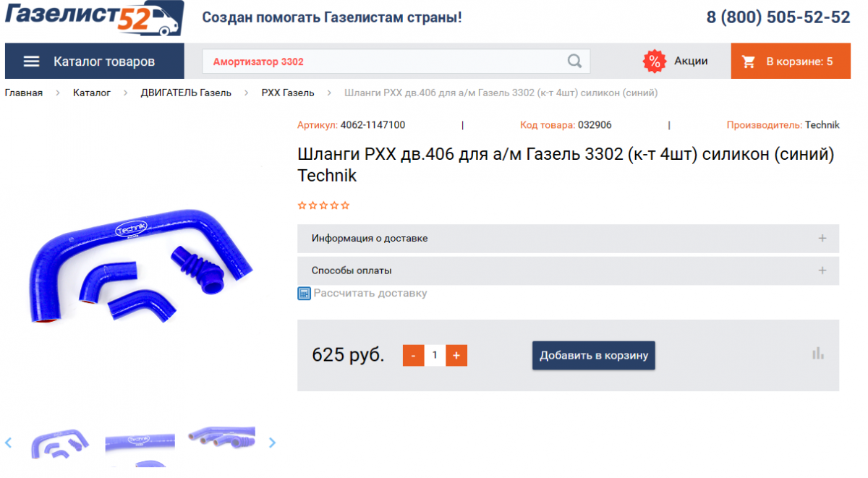This screenshot has width=868, height=478.
Task: Open Каталог товаров menu
Action: point(95,61)
